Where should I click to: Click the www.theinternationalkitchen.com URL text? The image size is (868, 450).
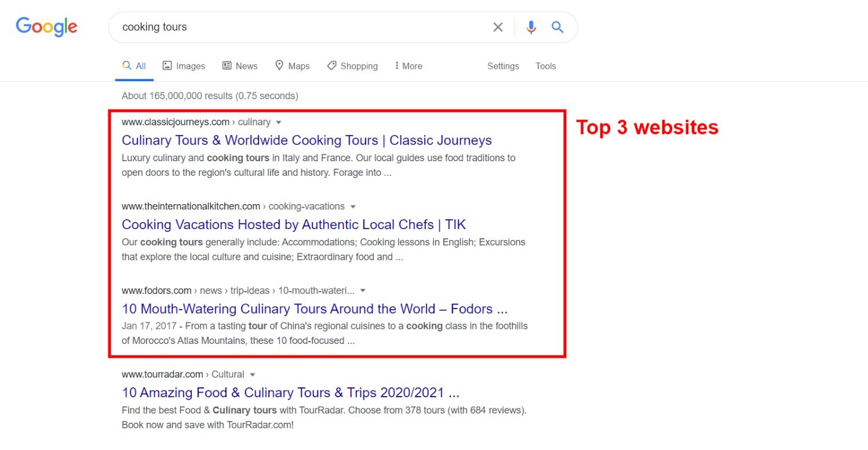191,206
